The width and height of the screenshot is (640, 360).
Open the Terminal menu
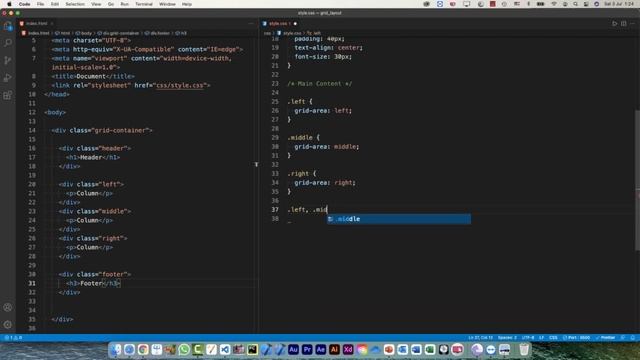click(144, 4)
